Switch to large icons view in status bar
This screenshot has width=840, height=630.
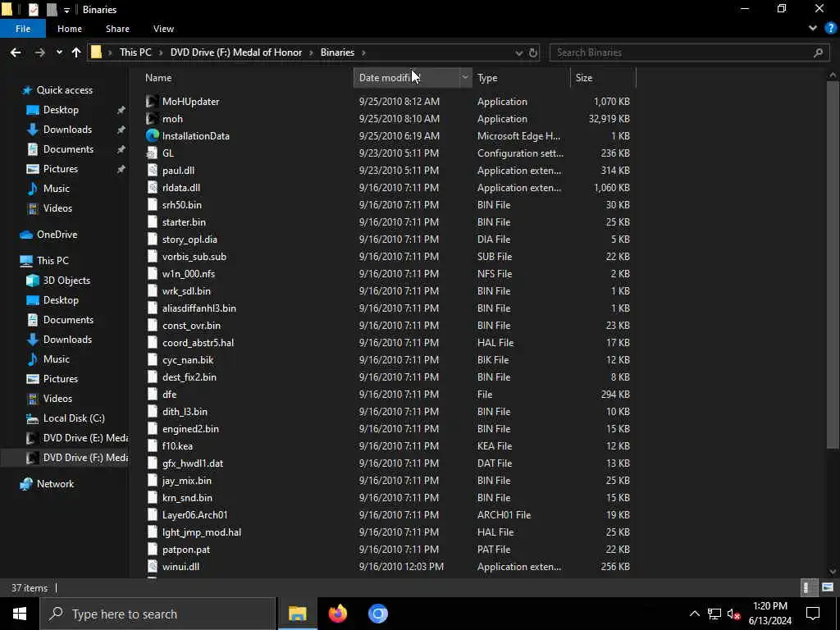tap(827, 587)
